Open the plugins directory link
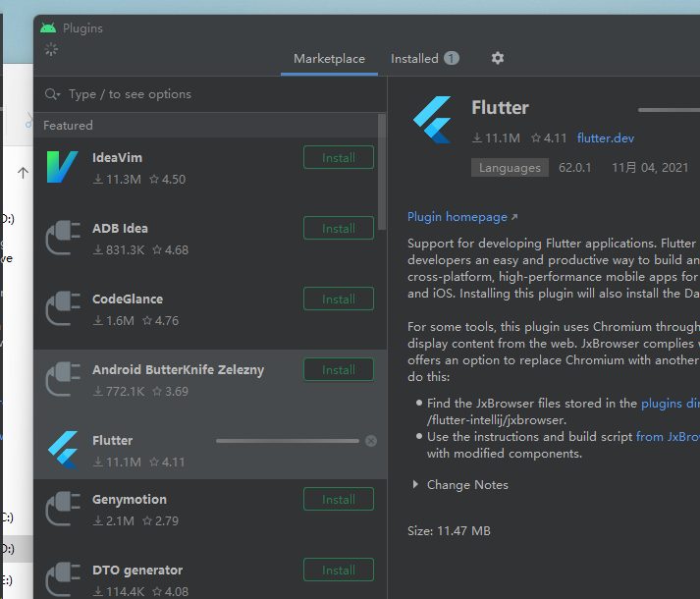Screen dimensions: 700x599 point(671,404)
